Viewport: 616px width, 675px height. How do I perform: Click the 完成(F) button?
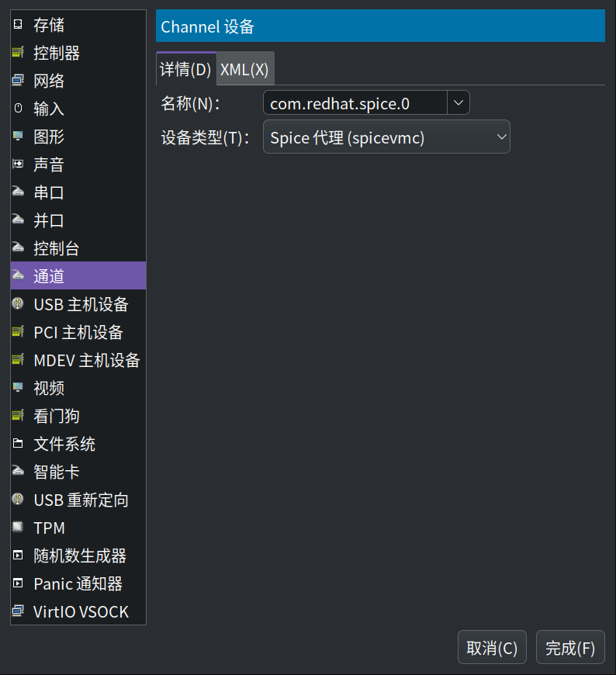tap(570, 646)
